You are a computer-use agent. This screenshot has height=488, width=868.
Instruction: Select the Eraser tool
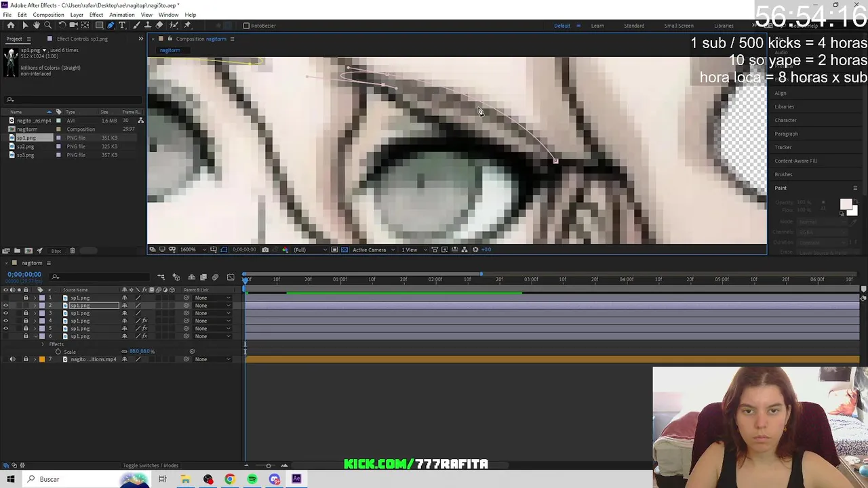tap(159, 25)
